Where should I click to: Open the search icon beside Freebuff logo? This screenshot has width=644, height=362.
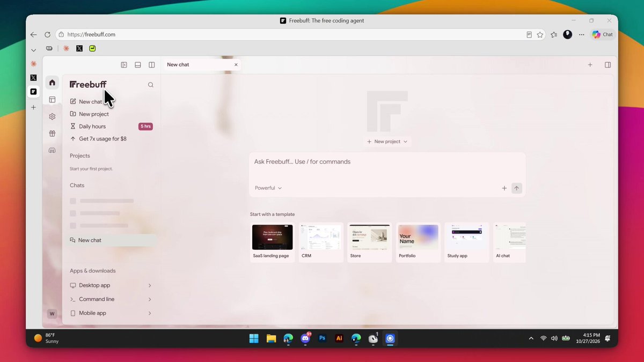point(151,85)
